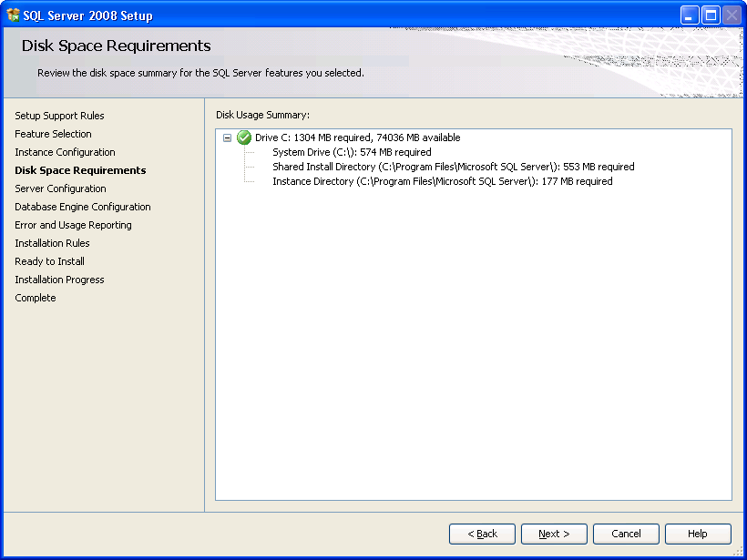Viewport: 747px width, 560px height.
Task: Select the System Drive 574 MB entry
Action: pyautogui.click(x=352, y=152)
